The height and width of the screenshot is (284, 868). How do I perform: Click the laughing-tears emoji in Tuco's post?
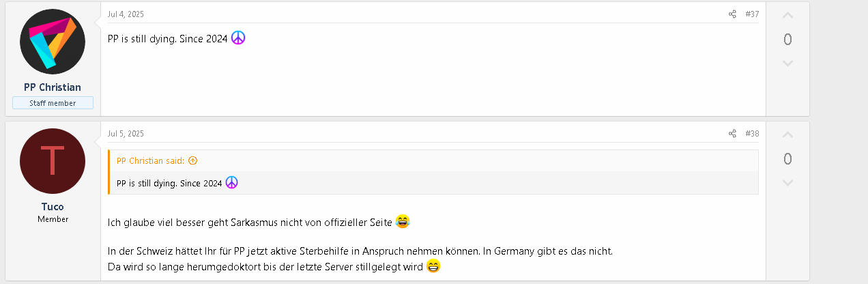pyautogui.click(x=403, y=221)
